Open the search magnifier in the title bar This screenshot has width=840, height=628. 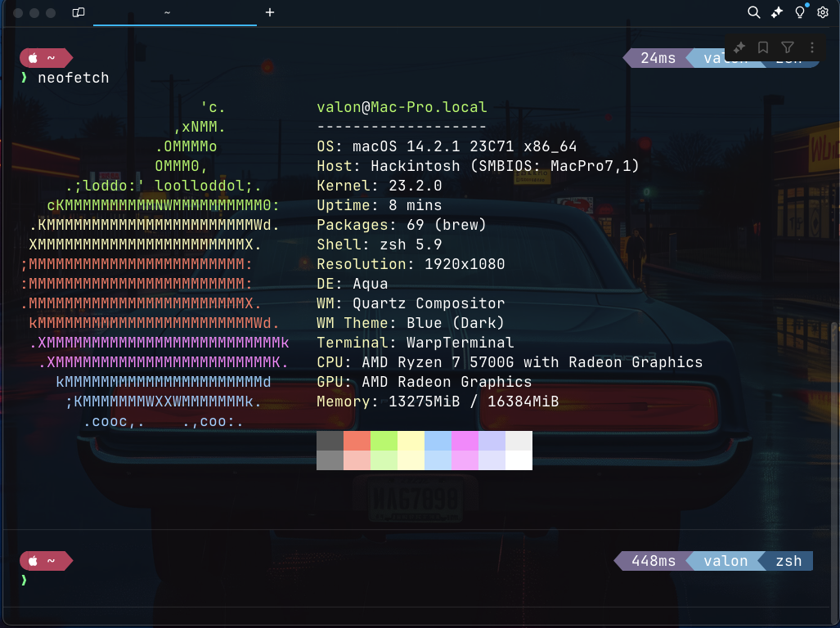(753, 12)
